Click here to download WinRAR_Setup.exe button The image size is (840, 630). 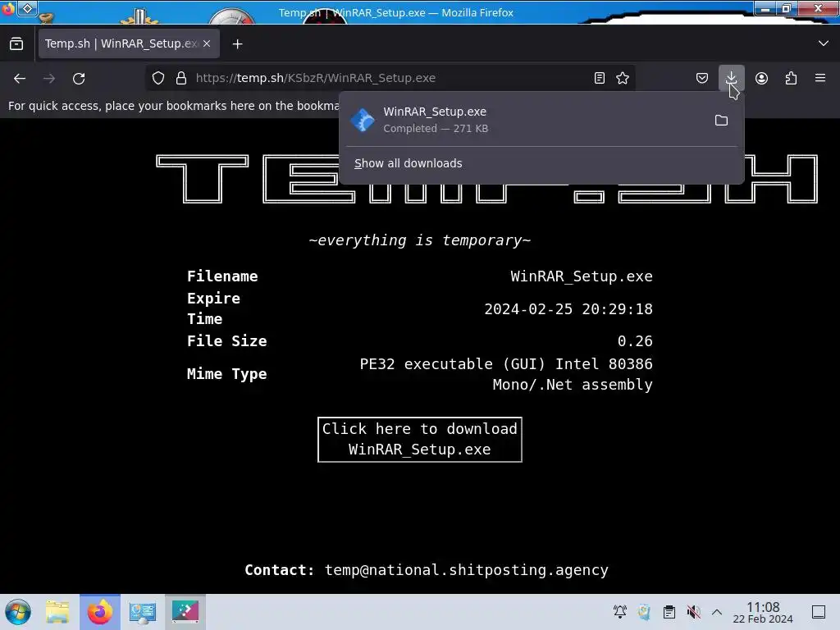coord(419,440)
